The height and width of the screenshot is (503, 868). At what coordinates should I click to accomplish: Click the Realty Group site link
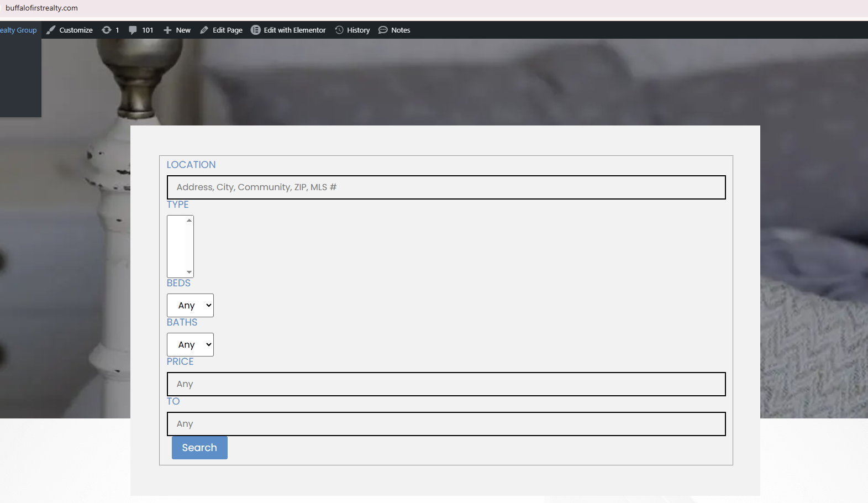tap(18, 30)
